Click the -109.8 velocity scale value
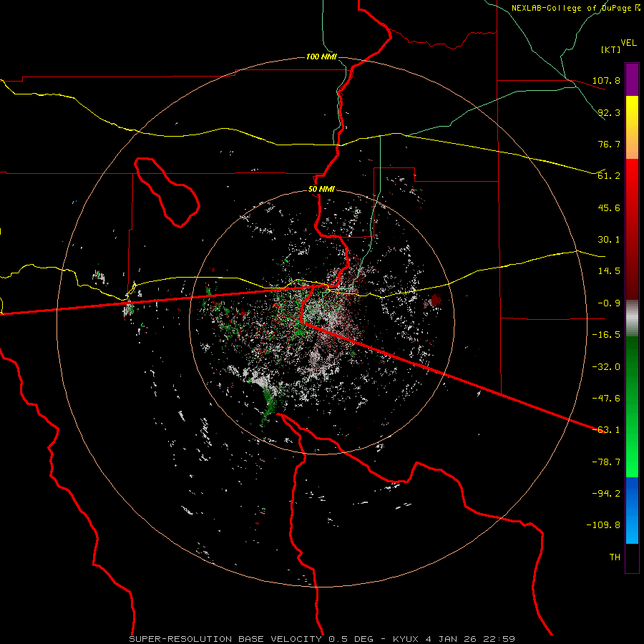 pyautogui.click(x=604, y=525)
